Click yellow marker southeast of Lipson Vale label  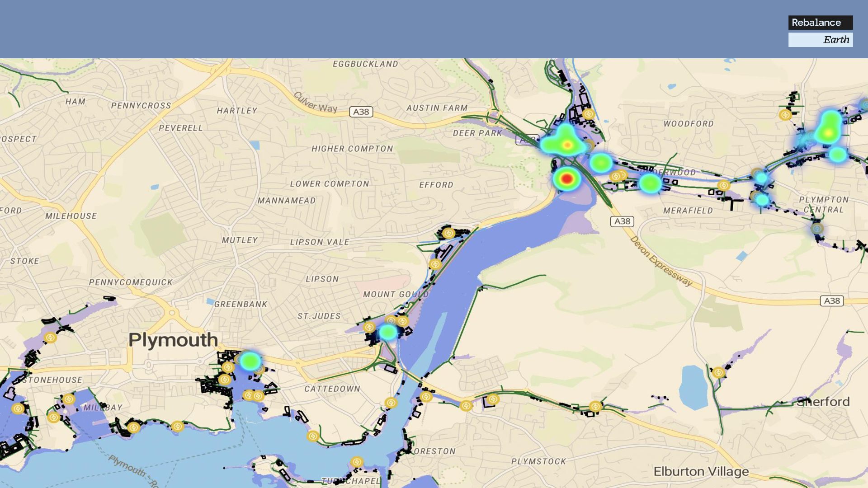435,264
